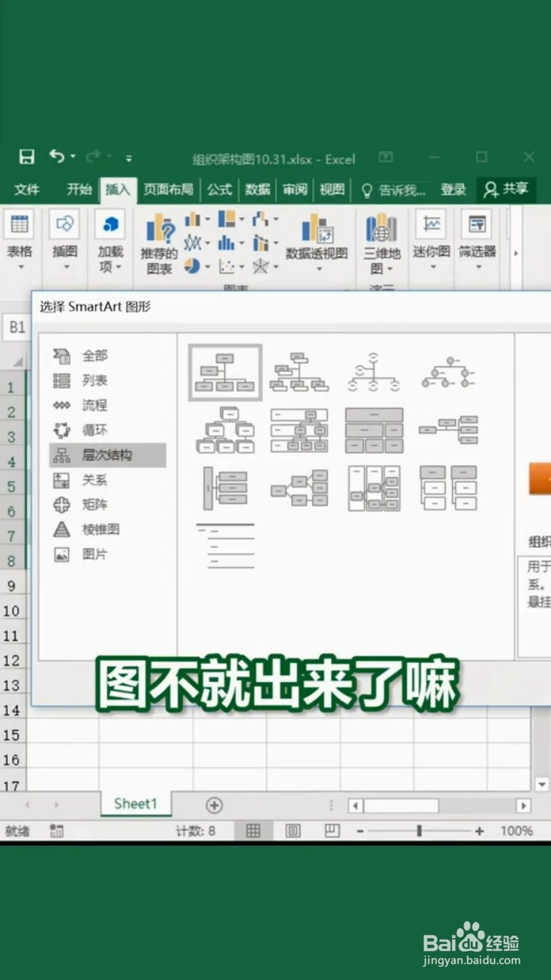The height and width of the screenshot is (980, 551).
Task: Switch to the 开始 ribbon tab
Action: [79, 190]
